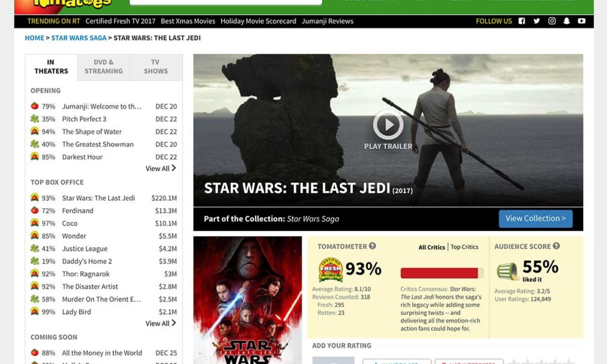Image resolution: width=607 pixels, height=364 pixels.
Task: Expand View All under Top Box Office
Action: tap(161, 323)
